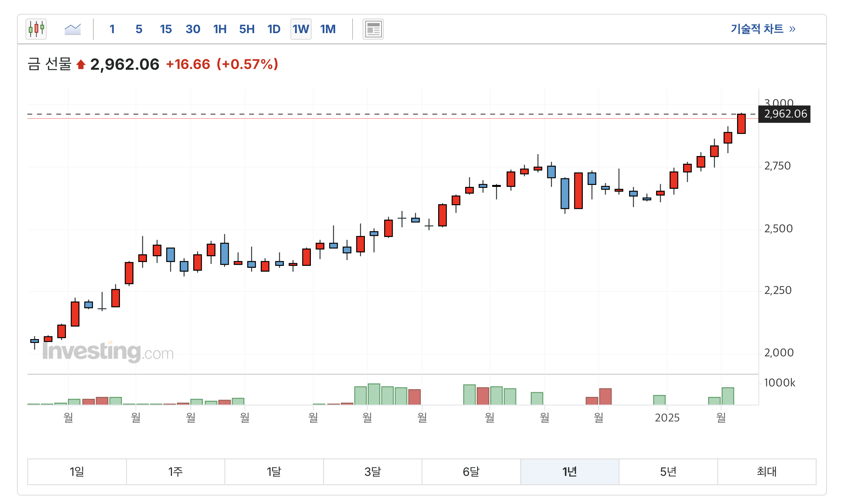
Task: Select the 1M monthly interval
Action: 328,29
